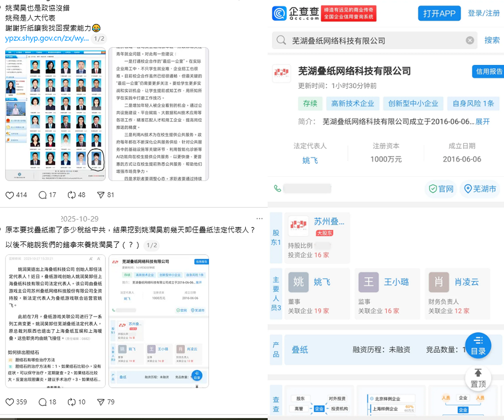Click the 置顶 back-to-top button
Image resolution: width=504 pixels, height=420 pixels.
click(478, 378)
